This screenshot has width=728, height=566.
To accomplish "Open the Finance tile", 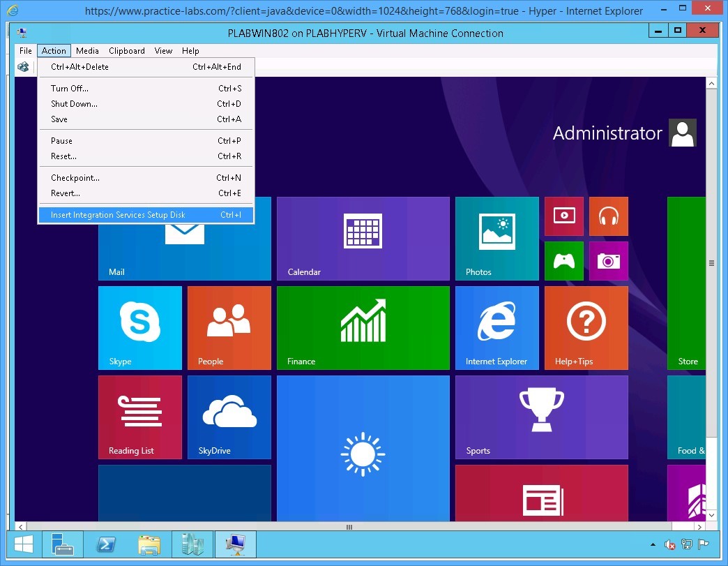I will [363, 328].
